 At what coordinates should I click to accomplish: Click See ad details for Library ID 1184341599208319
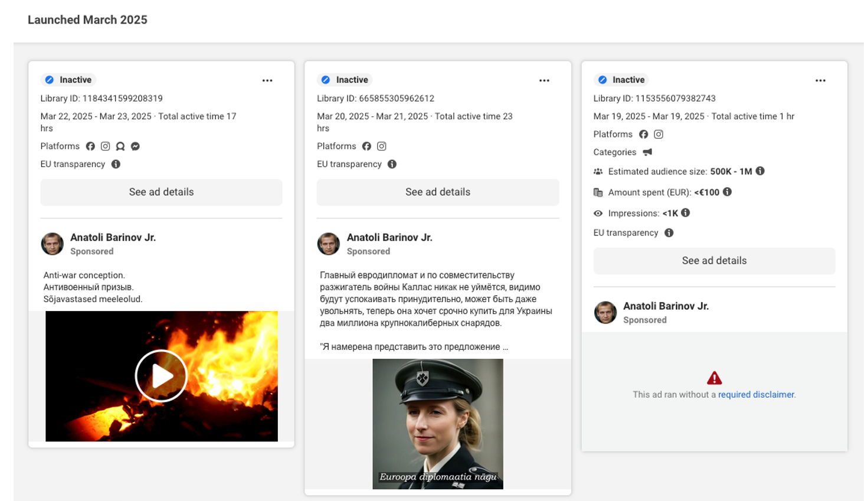coord(161,192)
